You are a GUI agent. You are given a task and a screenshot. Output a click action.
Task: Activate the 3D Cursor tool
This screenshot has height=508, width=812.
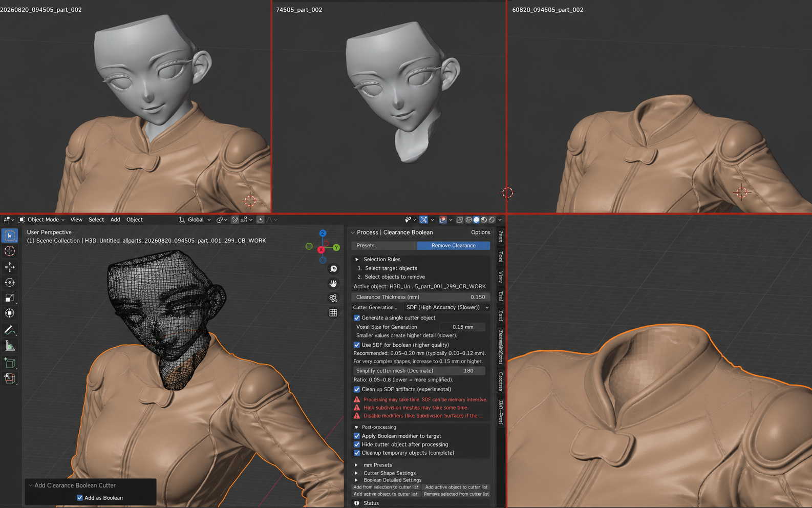point(10,251)
